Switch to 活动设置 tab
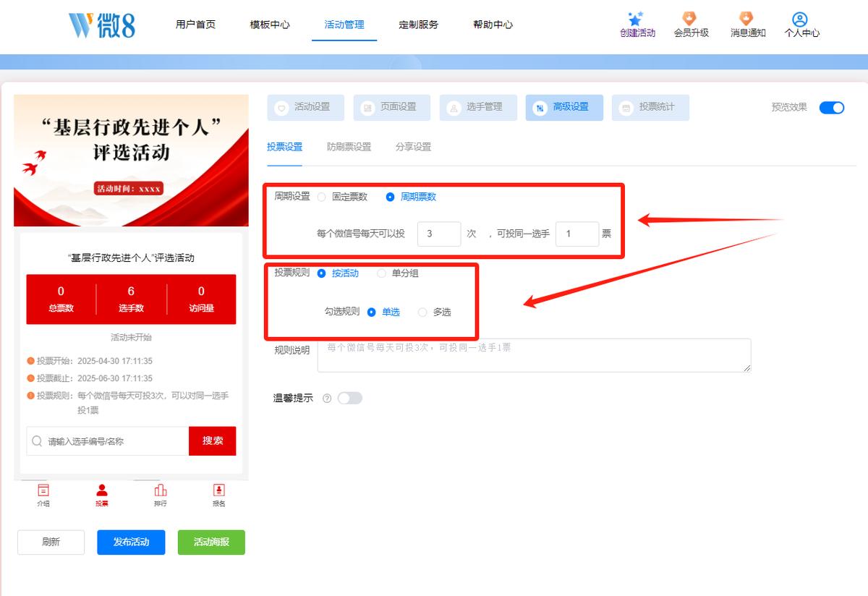The height and width of the screenshot is (596, 868). [x=305, y=107]
